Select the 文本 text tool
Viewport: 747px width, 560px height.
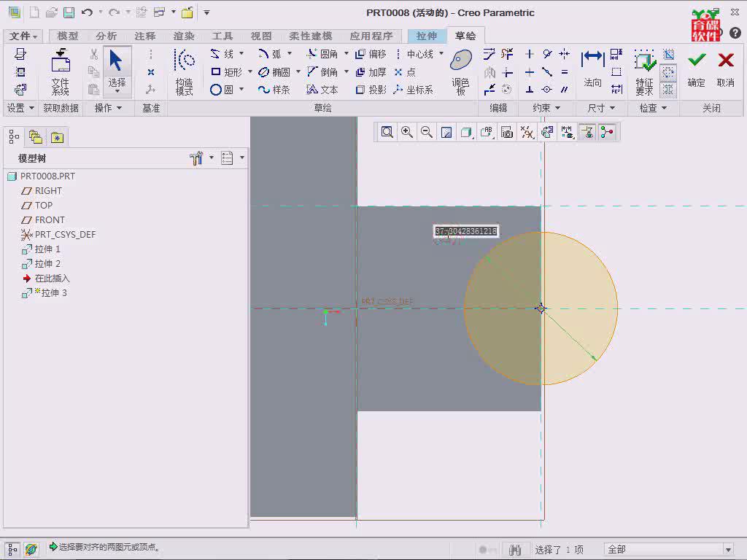322,90
